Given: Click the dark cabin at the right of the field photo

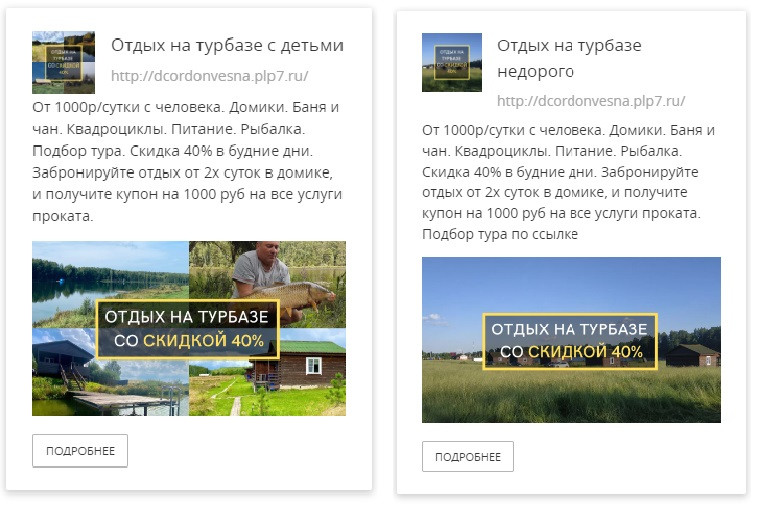Looking at the screenshot, I should click(692, 355).
